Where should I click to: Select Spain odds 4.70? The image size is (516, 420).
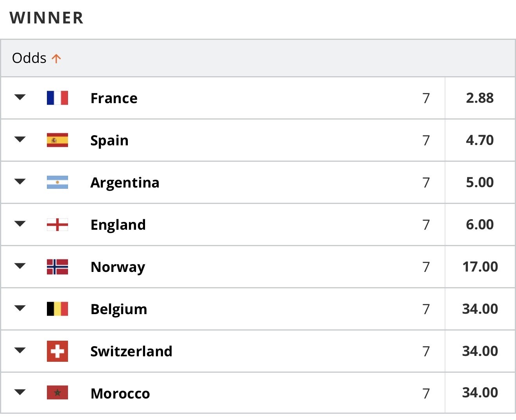[x=480, y=140]
